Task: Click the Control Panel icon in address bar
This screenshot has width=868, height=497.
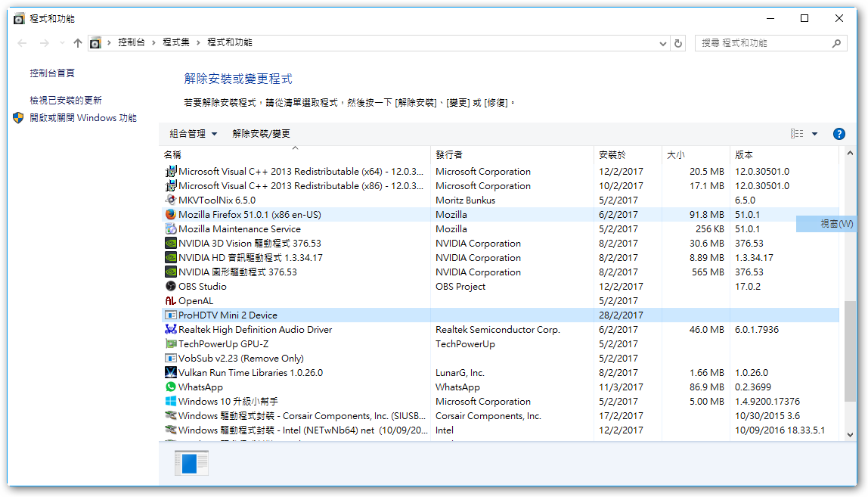Action: tap(95, 42)
